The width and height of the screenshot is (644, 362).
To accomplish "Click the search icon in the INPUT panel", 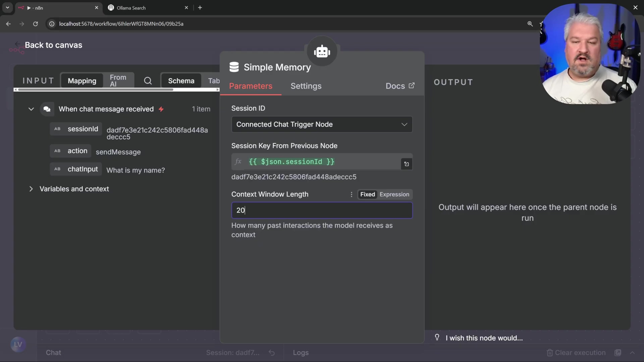I will pyautogui.click(x=148, y=81).
